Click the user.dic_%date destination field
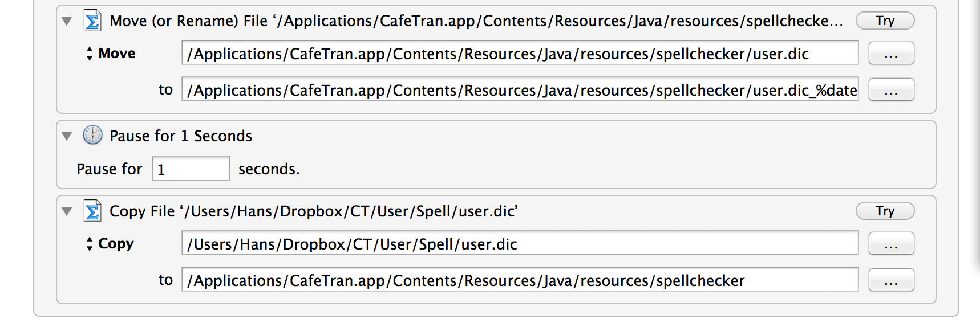The width and height of the screenshot is (980, 327). 519,90
